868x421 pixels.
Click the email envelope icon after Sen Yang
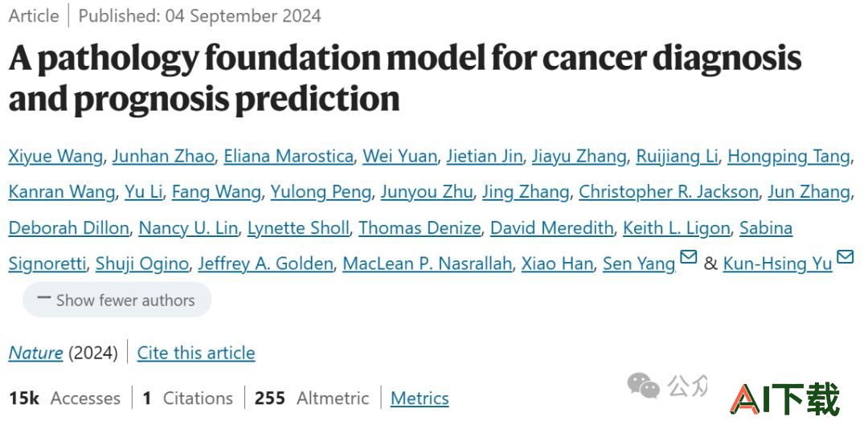(x=688, y=257)
